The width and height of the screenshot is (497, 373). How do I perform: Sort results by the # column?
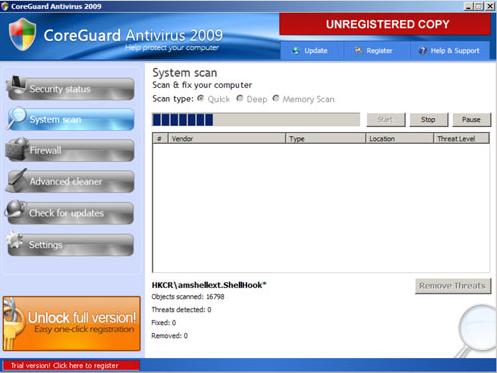pos(160,139)
